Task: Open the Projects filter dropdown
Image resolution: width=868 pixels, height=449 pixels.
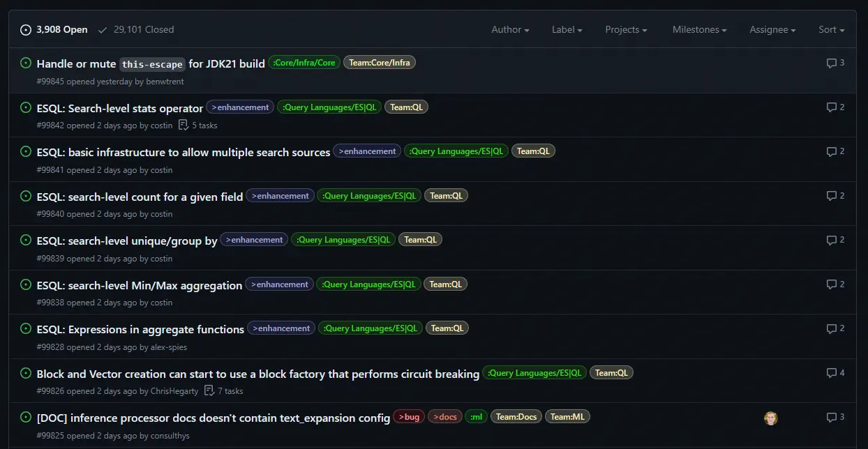Action: pos(626,29)
